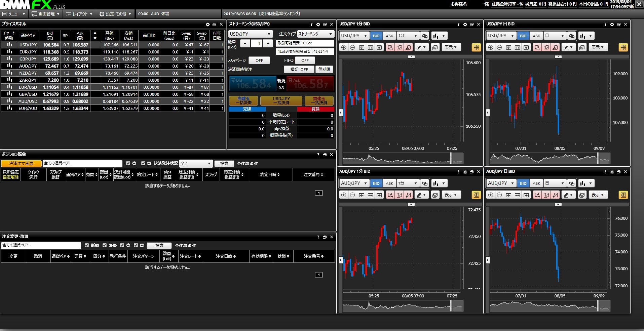The width and height of the screenshot is (644, 331).
Task: Launch chart from the EUR/JPY row icon
Action: coord(9,52)
